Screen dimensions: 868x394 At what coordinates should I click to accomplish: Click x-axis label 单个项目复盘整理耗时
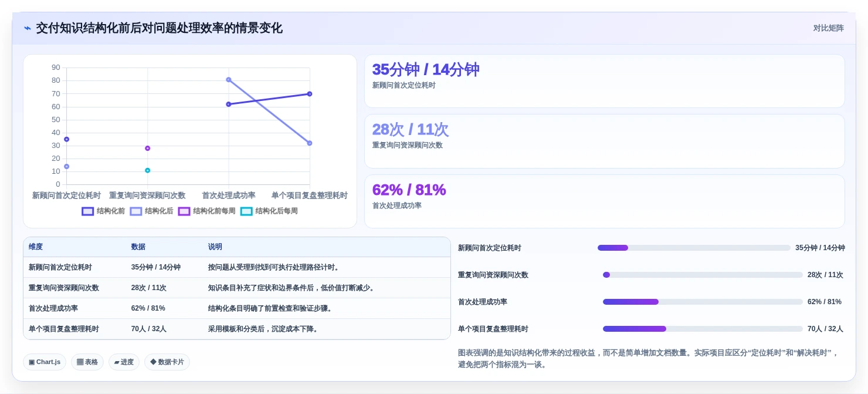(x=310, y=196)
